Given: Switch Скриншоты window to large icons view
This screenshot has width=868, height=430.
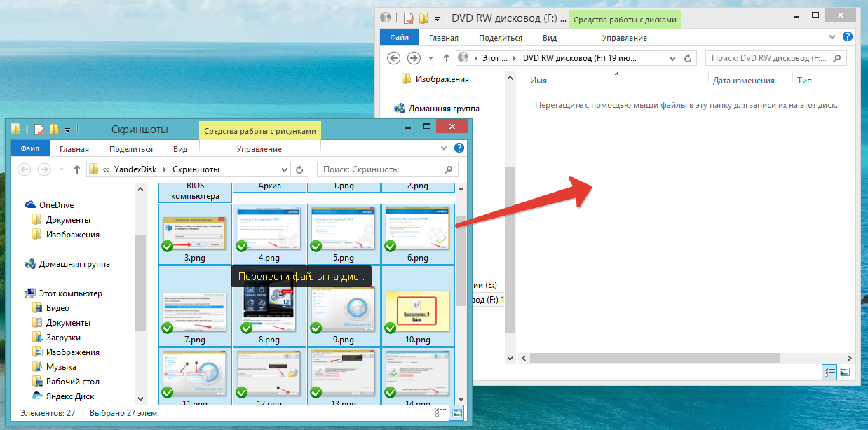Looking at the screenshot, I should tap(457, 413).
